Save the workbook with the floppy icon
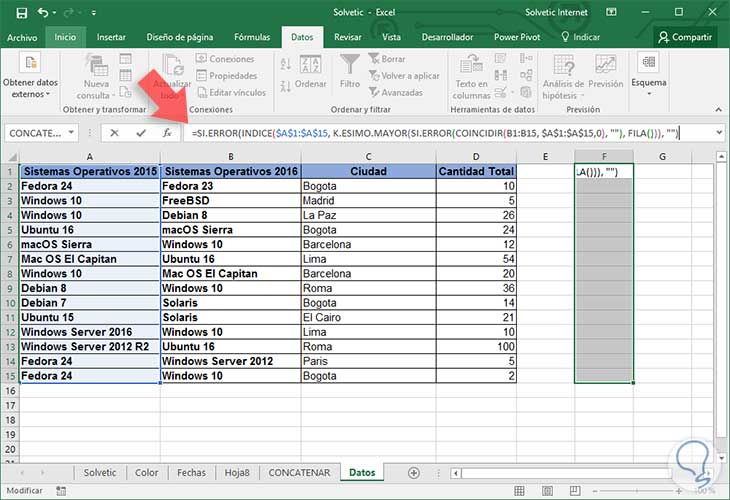 (x=21, y=13)
